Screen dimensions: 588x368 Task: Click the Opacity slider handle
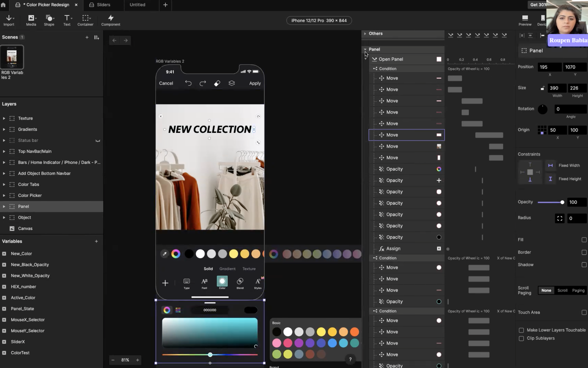pos(562,202)
